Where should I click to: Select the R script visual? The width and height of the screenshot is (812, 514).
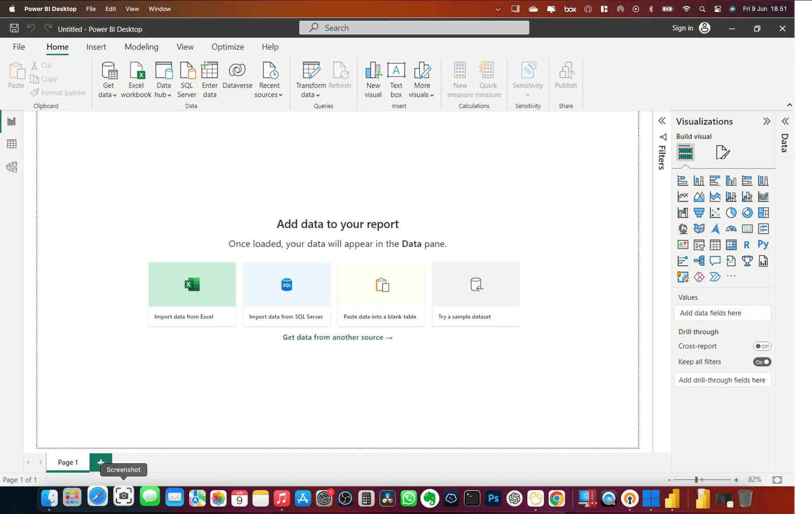(x=747, y=245)
